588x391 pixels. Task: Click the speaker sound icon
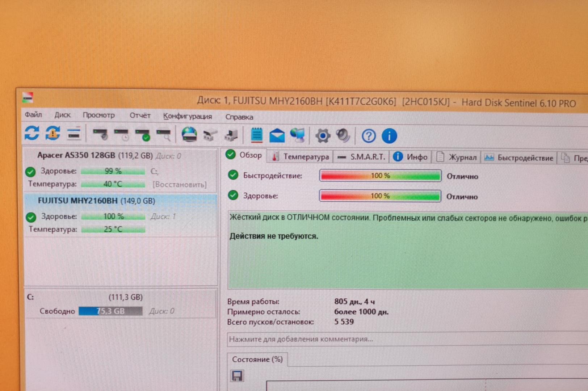pyautogui.click(x=343, y=136)
